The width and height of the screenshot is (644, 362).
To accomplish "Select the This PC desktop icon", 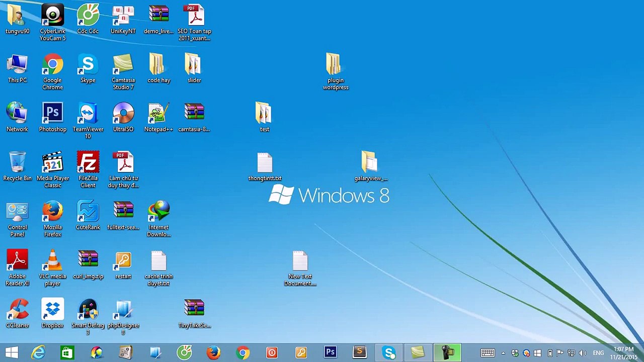I will click(17, 69).
